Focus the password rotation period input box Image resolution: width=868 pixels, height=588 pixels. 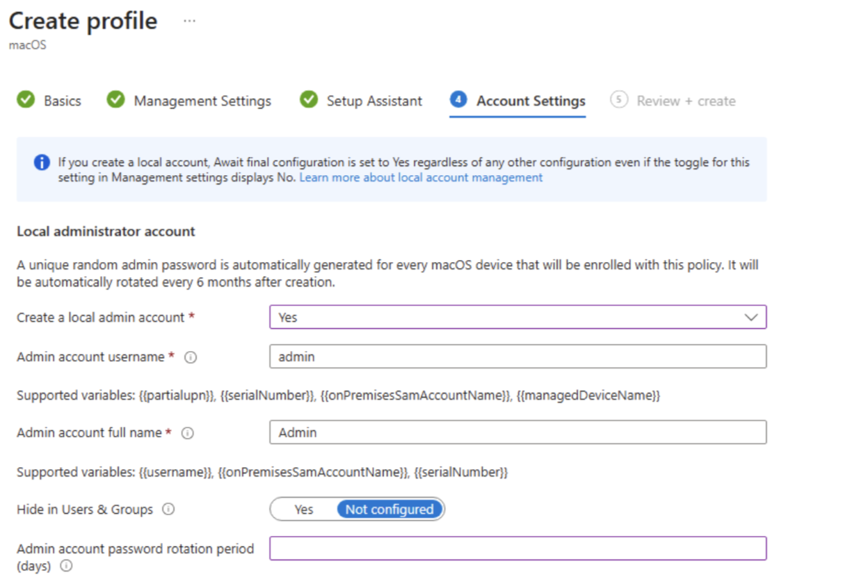coord(517,548)
